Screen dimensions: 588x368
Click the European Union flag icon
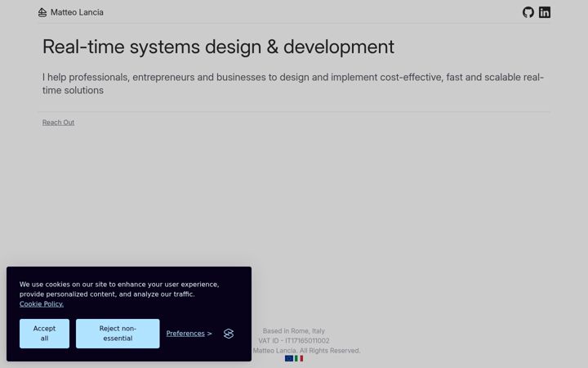[x=289, y=359]
